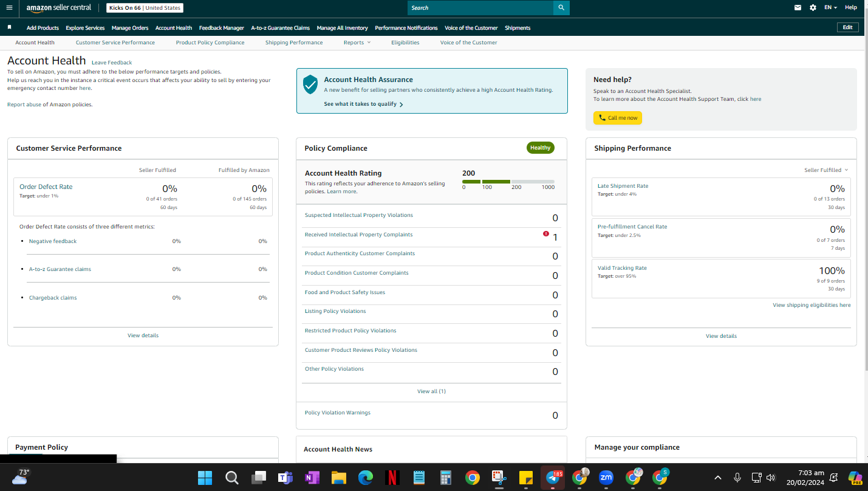Open Feedback Manager

(222, 28)
